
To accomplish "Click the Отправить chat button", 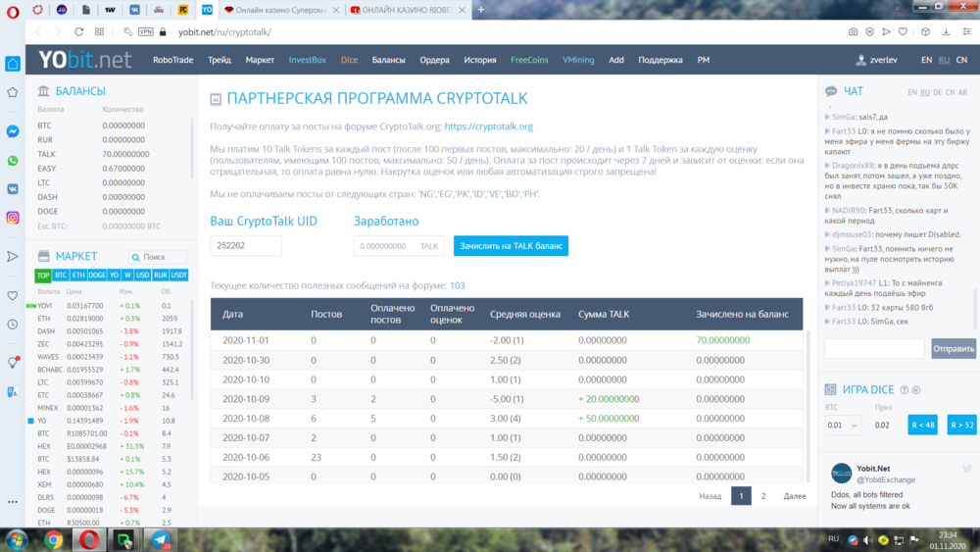I will tap(954, 349).
